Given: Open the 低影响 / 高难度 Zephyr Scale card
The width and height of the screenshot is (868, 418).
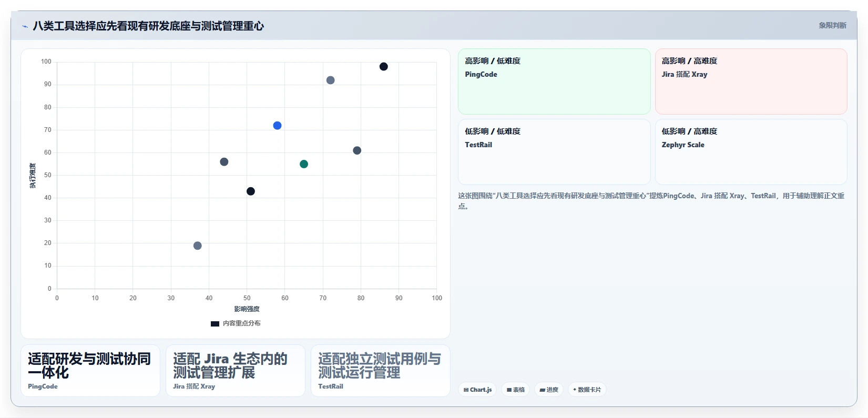Looking at the screenshot, I should pos(751,152).
